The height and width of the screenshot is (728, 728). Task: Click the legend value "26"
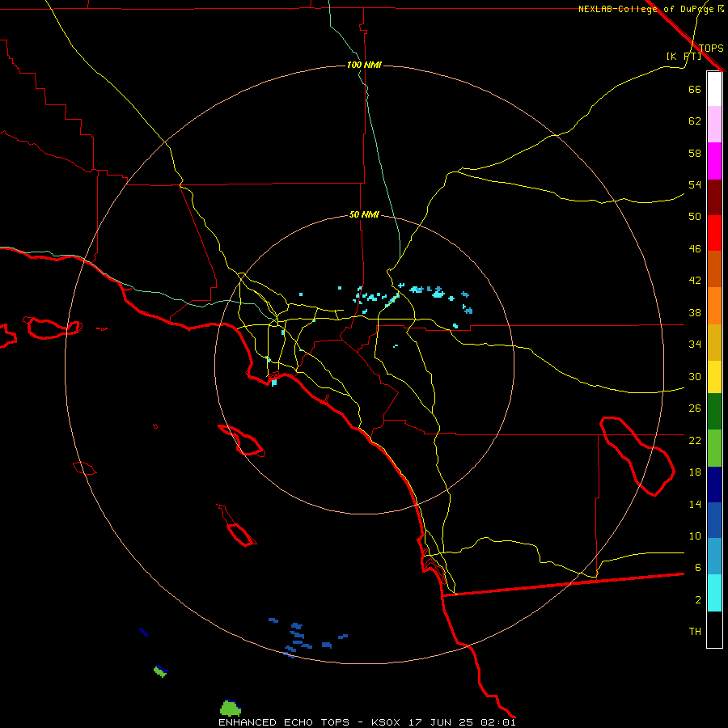point(695,408)
